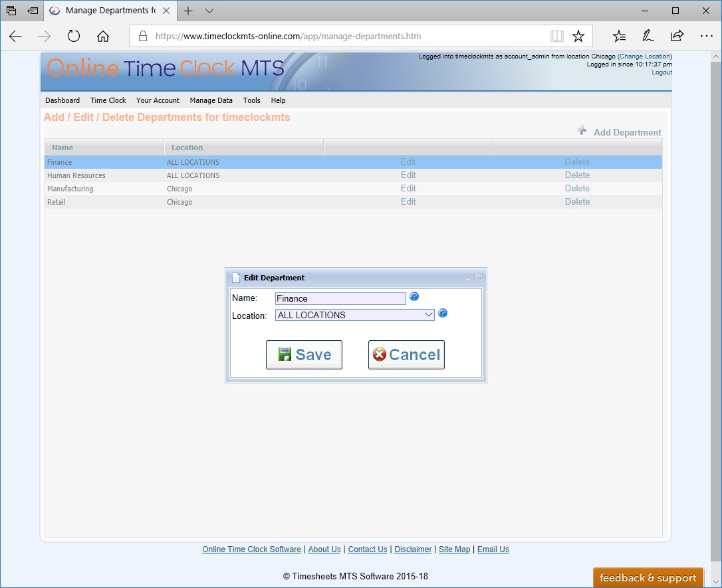Click the Logout link
722x588 pixels.
(662, 72)
